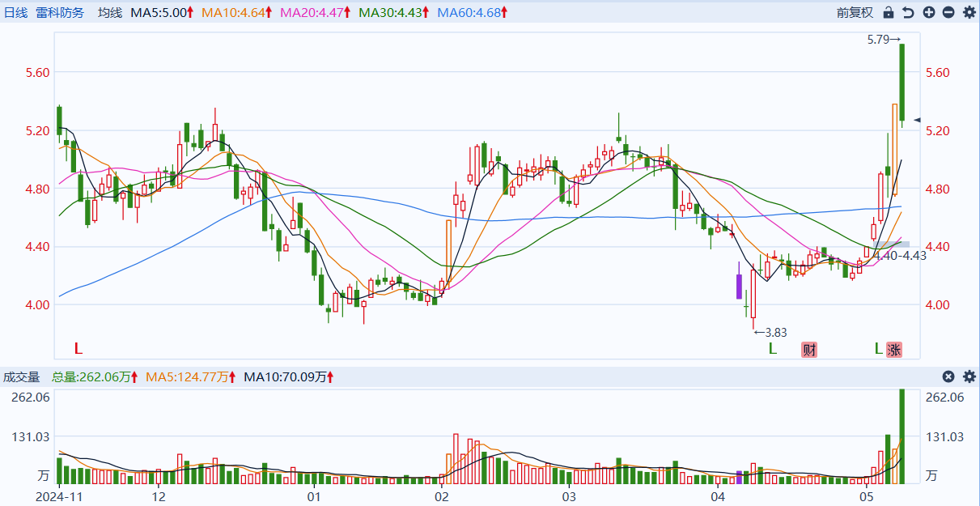Open the 前复权 adjustment option
The image size is (980, 506).
[855, 13]
